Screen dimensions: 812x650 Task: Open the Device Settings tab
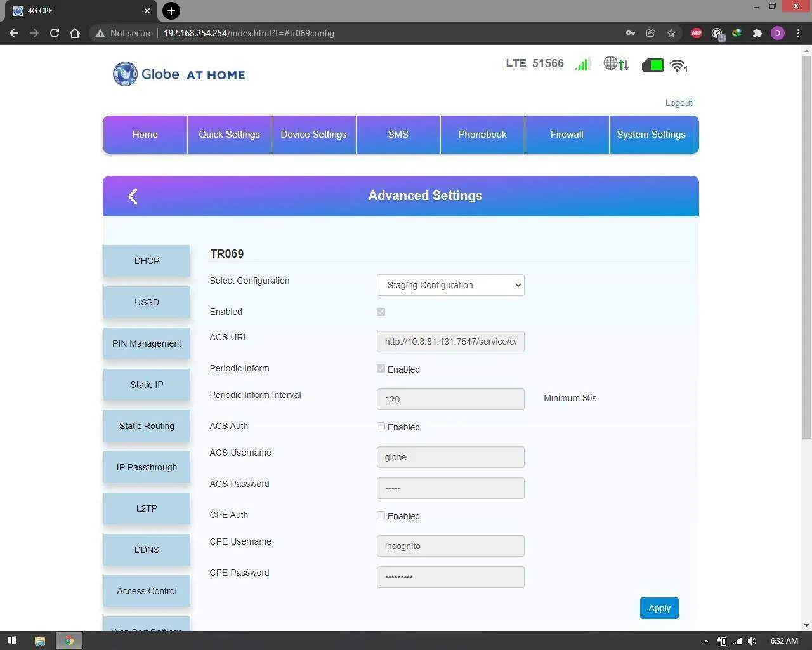click(313, 135)
